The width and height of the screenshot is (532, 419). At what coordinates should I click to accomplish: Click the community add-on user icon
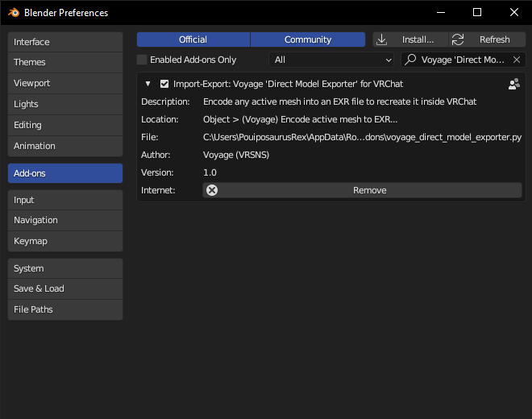pos(513,84)
